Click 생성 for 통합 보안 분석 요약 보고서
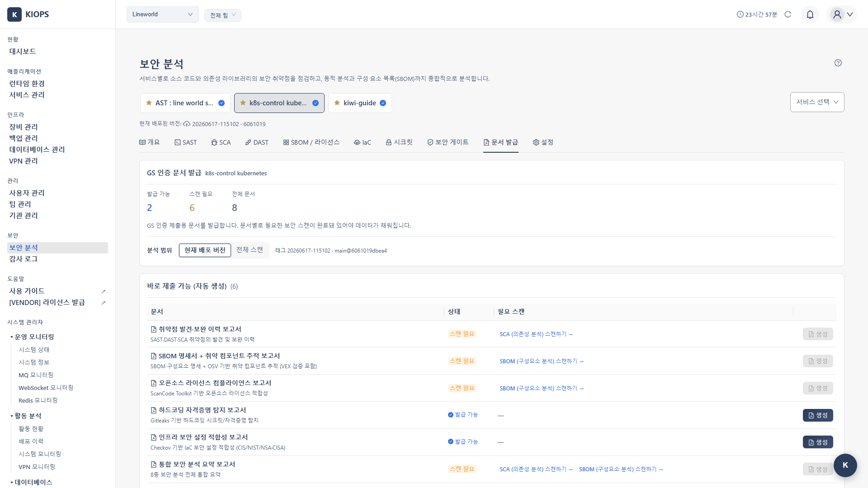868x488 pixels. 818,469
